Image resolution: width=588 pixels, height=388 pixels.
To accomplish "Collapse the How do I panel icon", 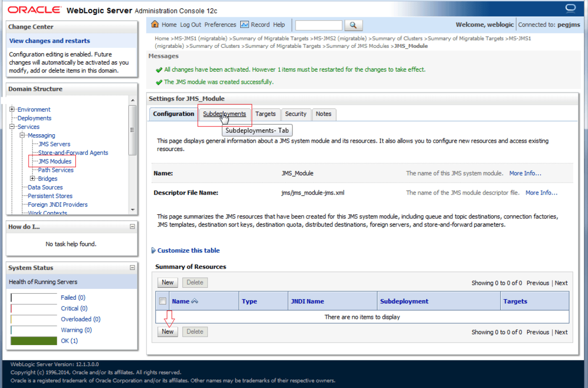I will coord(131,227).
